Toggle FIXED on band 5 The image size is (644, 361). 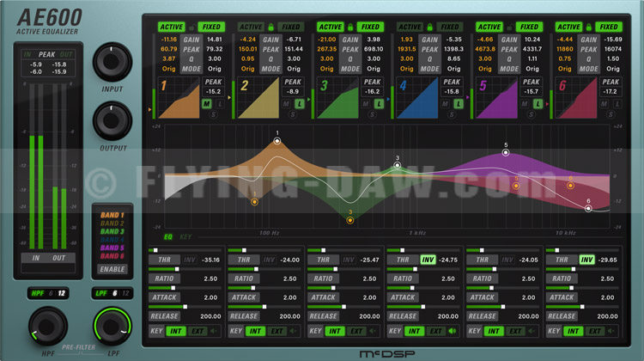(530, 28)
